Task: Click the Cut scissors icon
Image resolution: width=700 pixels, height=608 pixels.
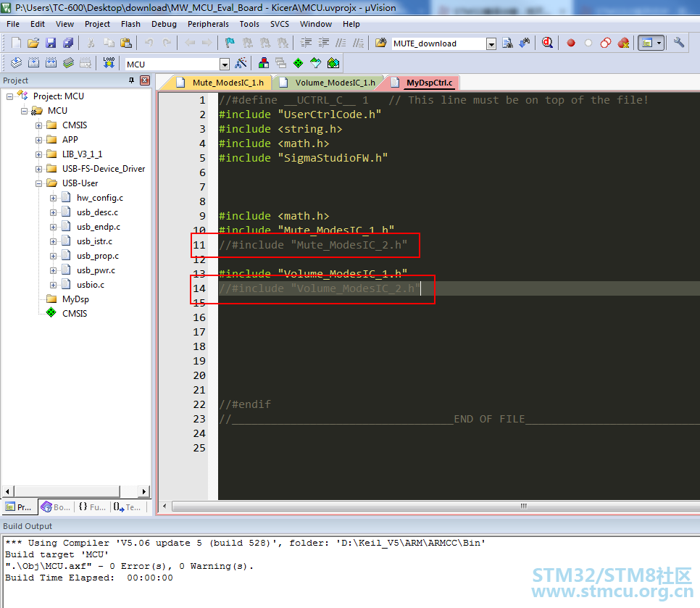Action: [91, 43]
